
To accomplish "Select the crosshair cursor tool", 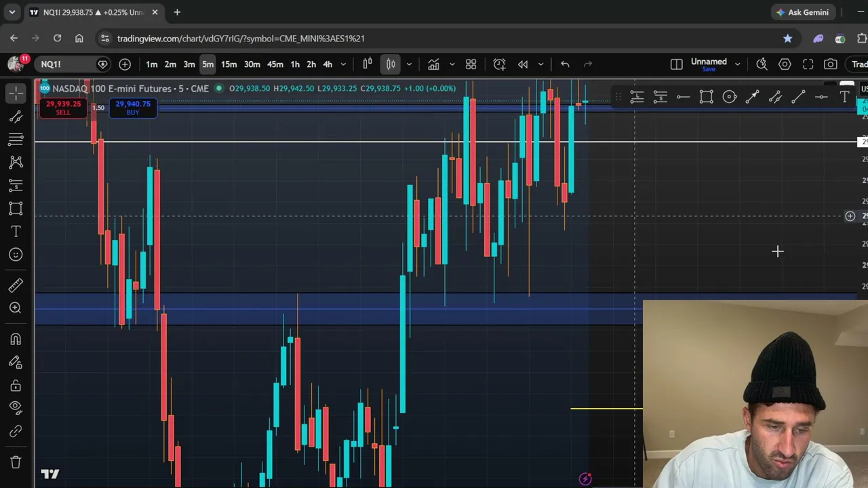I will (x=16, y=93).
